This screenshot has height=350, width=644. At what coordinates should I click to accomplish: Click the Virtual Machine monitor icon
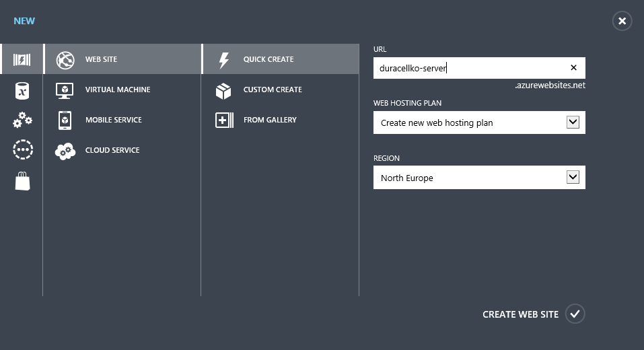pos(65,90)
